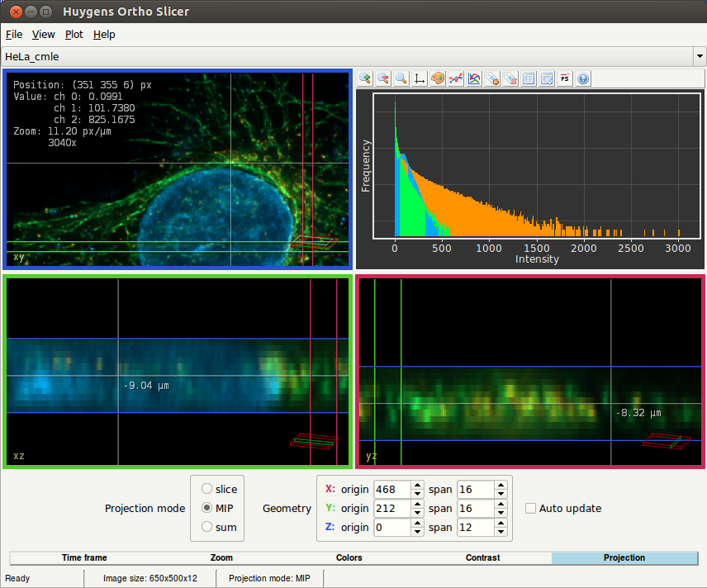707x588 pixels.
Task: Open the Colors tab
Action: tap(349, 558)
